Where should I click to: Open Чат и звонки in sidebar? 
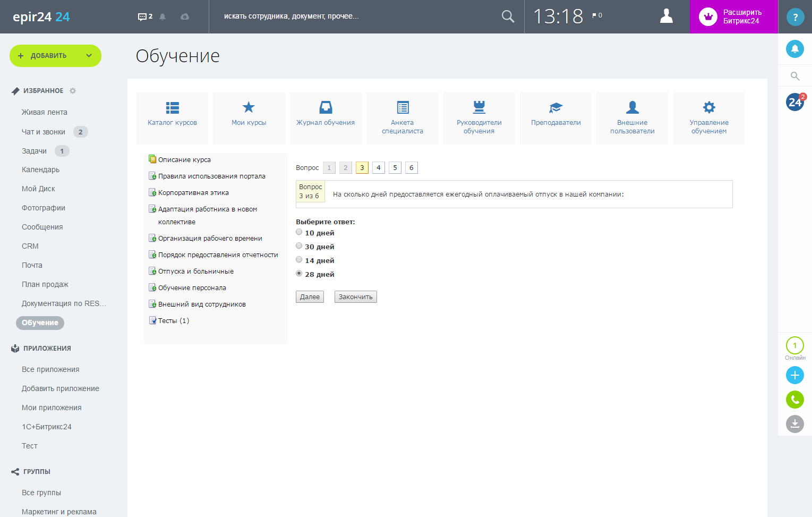pos(44,132)
